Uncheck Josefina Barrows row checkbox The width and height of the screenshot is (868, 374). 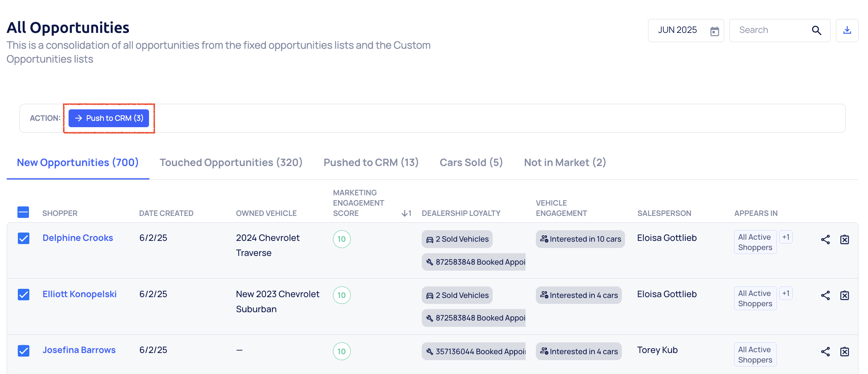(x=23, y=351)
